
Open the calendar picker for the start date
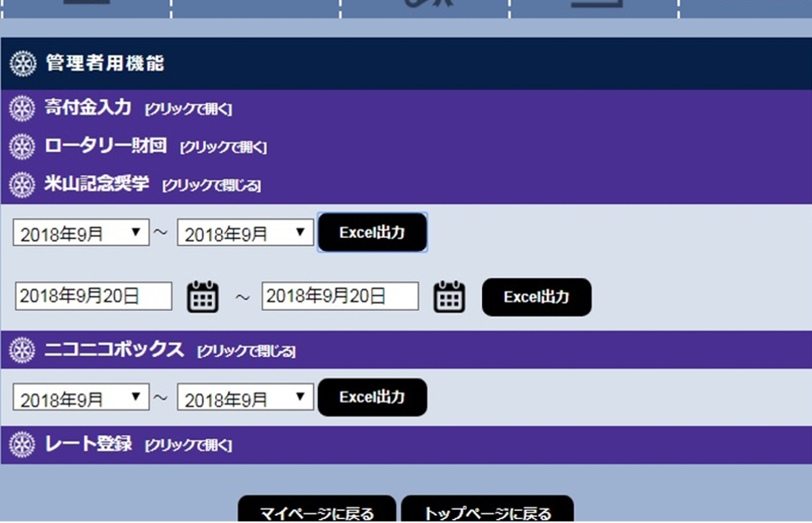pos(202,297)
